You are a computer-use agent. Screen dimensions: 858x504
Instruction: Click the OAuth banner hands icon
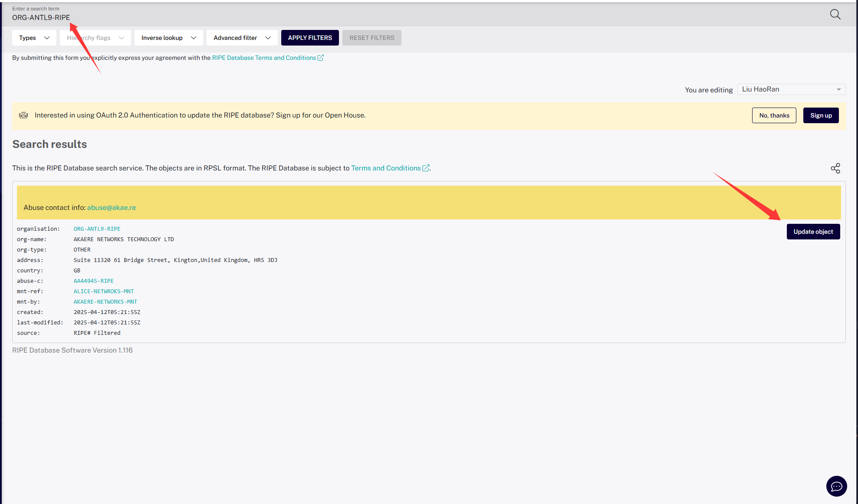tap(23, 115)
